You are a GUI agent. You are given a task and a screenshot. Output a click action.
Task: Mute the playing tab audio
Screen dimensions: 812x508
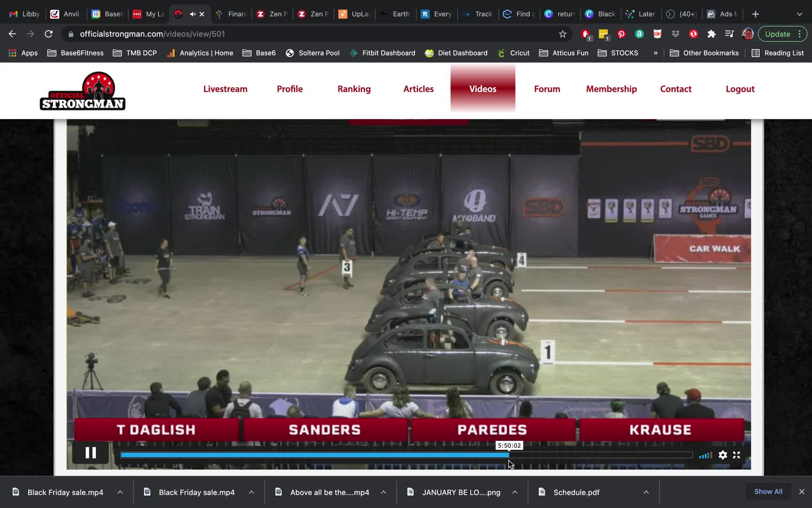coord(193,14)
